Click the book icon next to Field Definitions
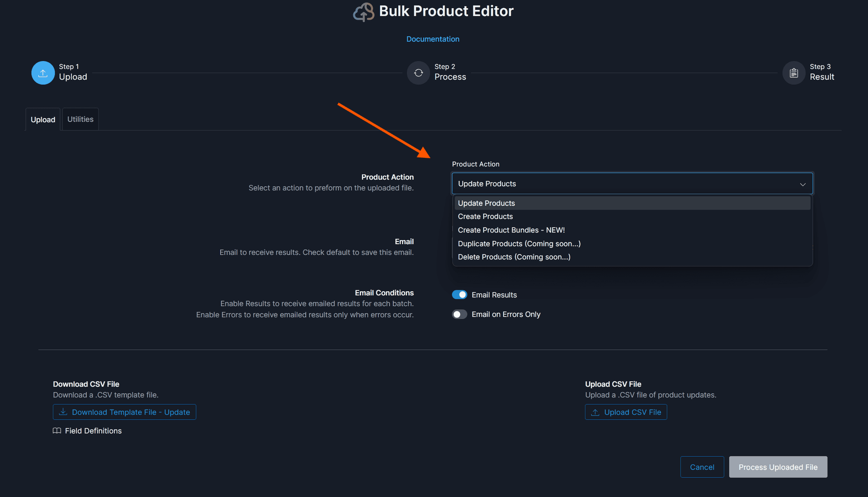 click(57, 431)
